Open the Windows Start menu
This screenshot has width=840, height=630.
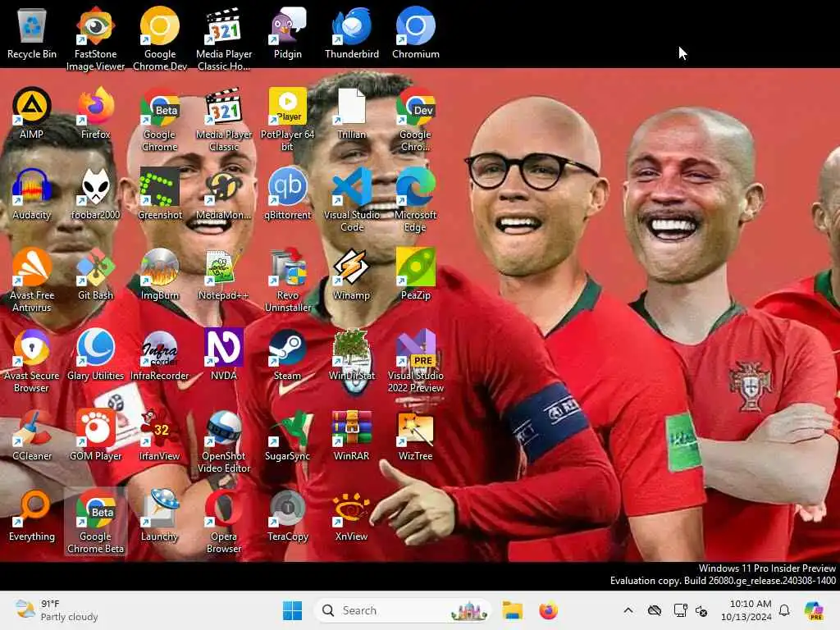click(x=293, y=610)
